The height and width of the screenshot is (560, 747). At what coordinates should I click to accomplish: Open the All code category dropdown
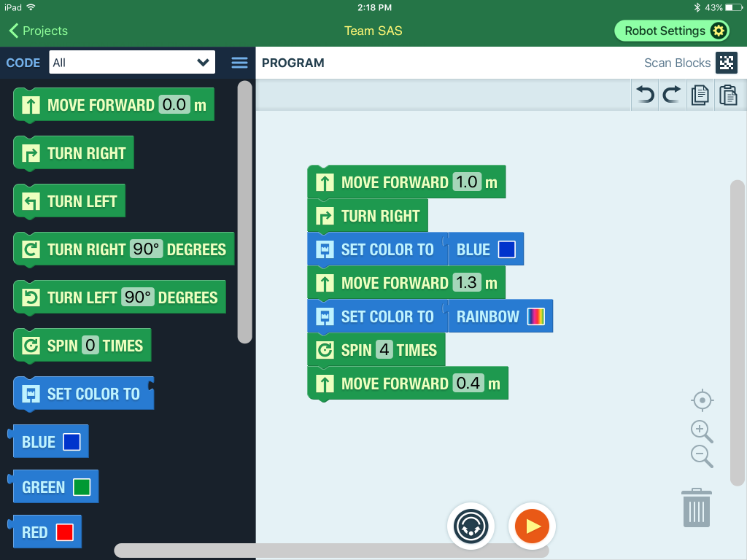click(x=132, y=63)
